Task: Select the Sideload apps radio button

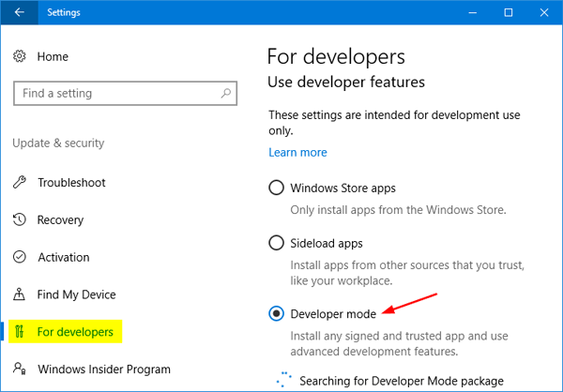Action: 277,243
